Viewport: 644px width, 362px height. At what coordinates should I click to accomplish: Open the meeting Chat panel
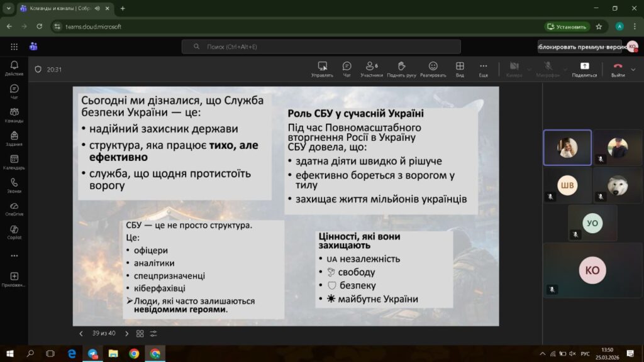pos(347,69)
